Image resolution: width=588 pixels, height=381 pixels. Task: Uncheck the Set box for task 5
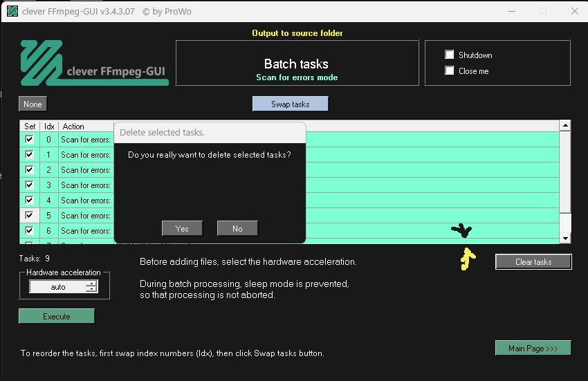29,215
